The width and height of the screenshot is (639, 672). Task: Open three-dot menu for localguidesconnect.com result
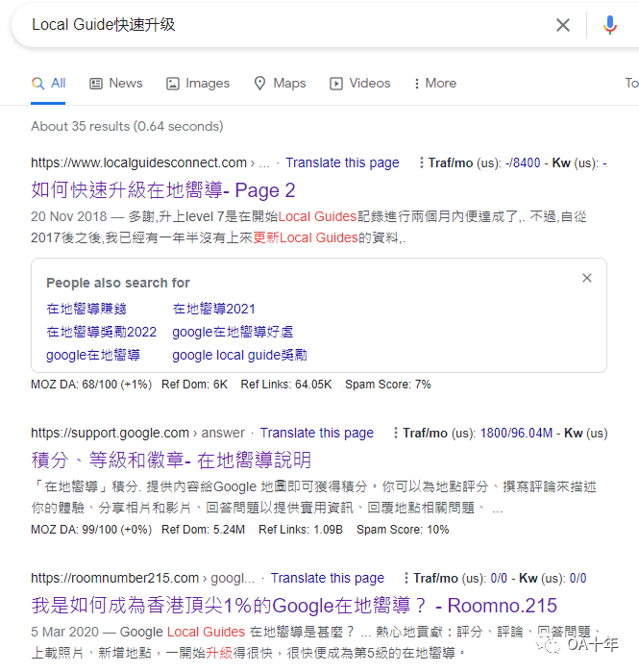pos(422,162)
